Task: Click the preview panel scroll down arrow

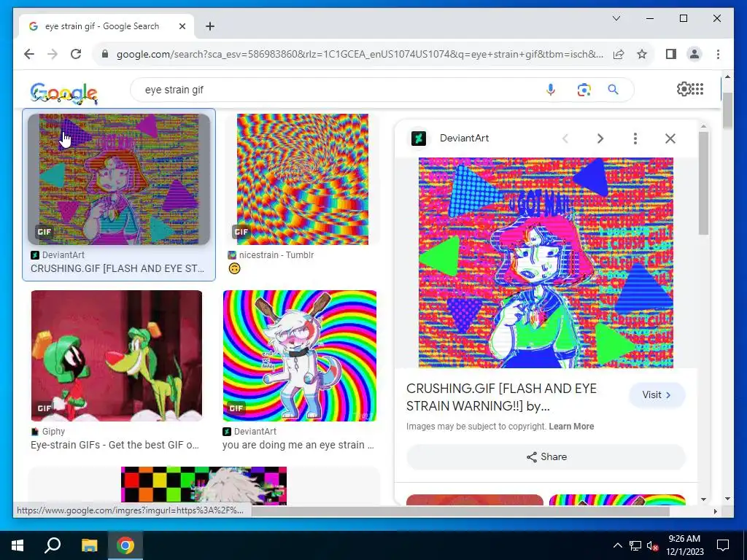Action: (x=704, y=499)
